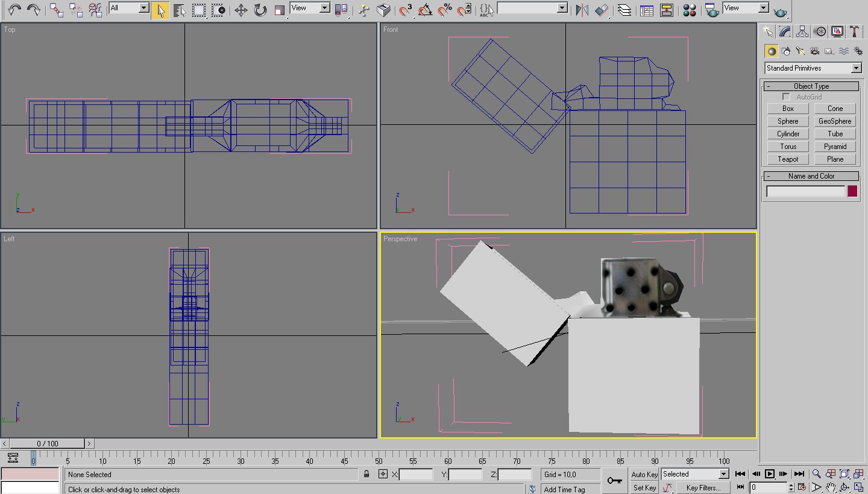Open the Layer Manager icon
Screen dimensions: 868x494
coord(624,10)
